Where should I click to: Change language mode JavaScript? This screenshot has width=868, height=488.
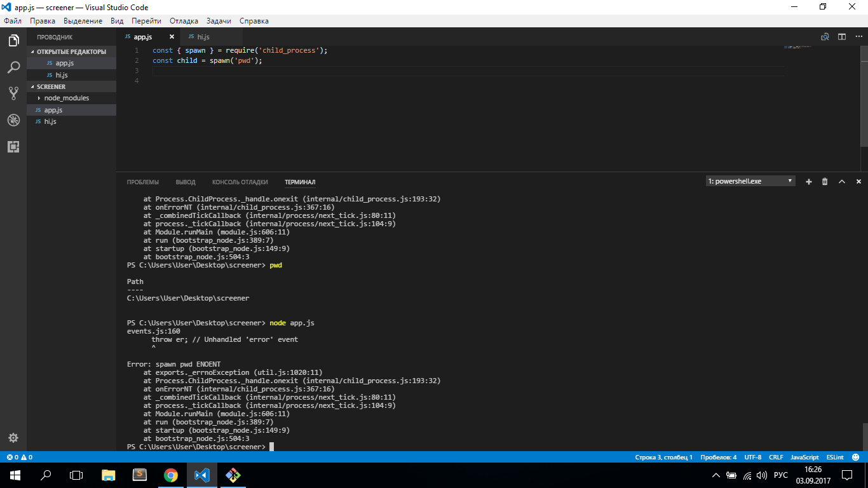804,457
